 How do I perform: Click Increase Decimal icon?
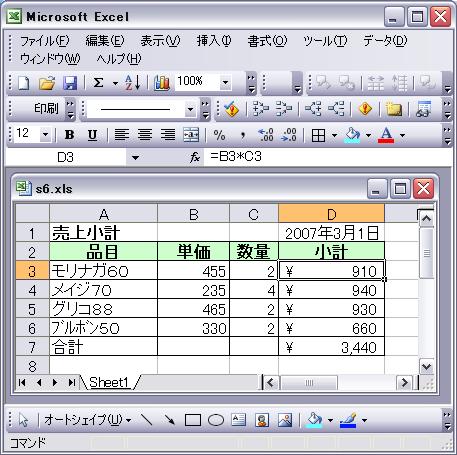pos(266,135)
